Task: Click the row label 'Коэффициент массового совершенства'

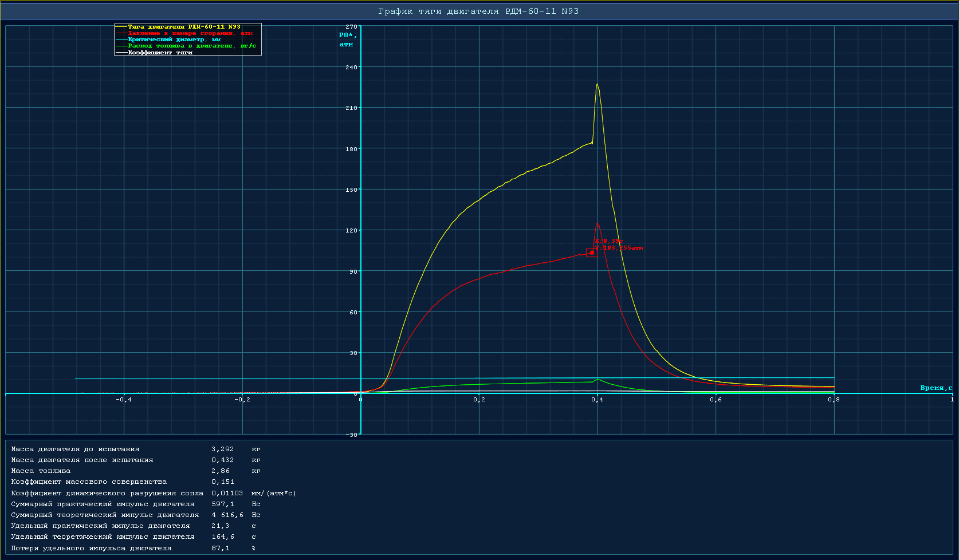Action: [89, 482]
